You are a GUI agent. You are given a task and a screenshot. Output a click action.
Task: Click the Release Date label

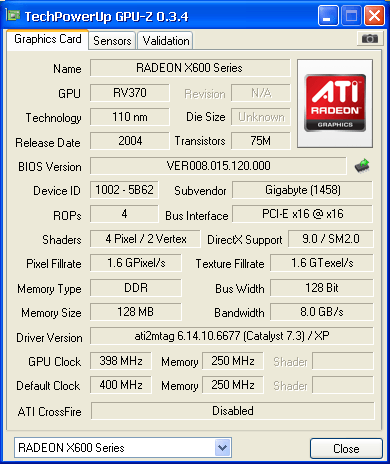pyautogui.click(x=48, y=143)
